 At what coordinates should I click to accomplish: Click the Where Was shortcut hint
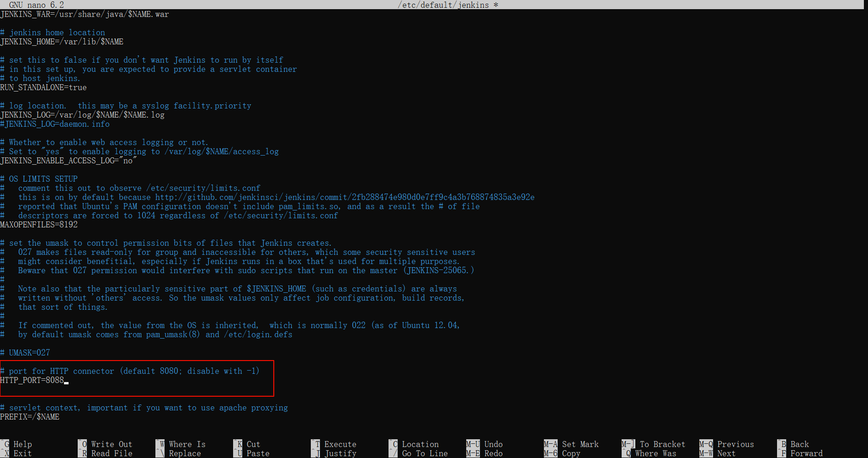pos(649,453)
